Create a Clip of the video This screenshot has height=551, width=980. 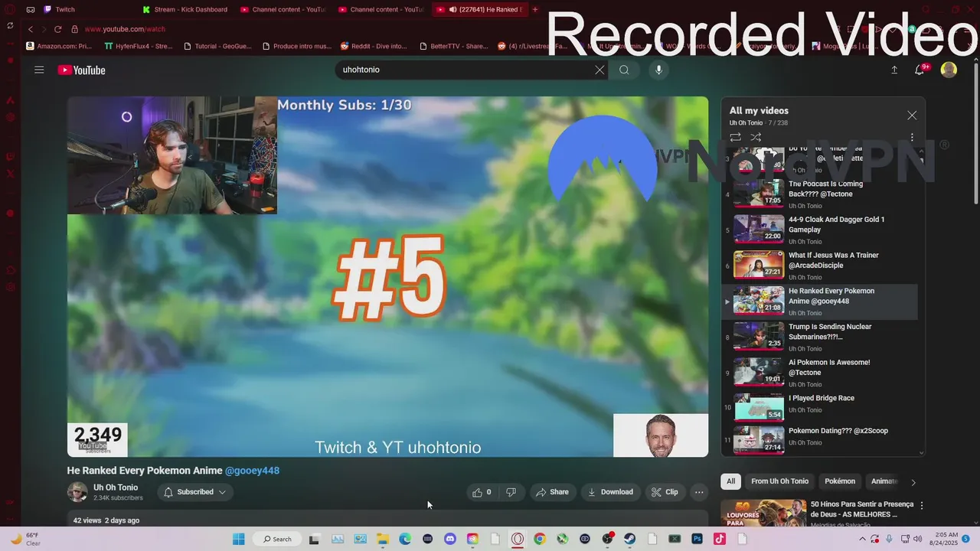pos(665,492)
